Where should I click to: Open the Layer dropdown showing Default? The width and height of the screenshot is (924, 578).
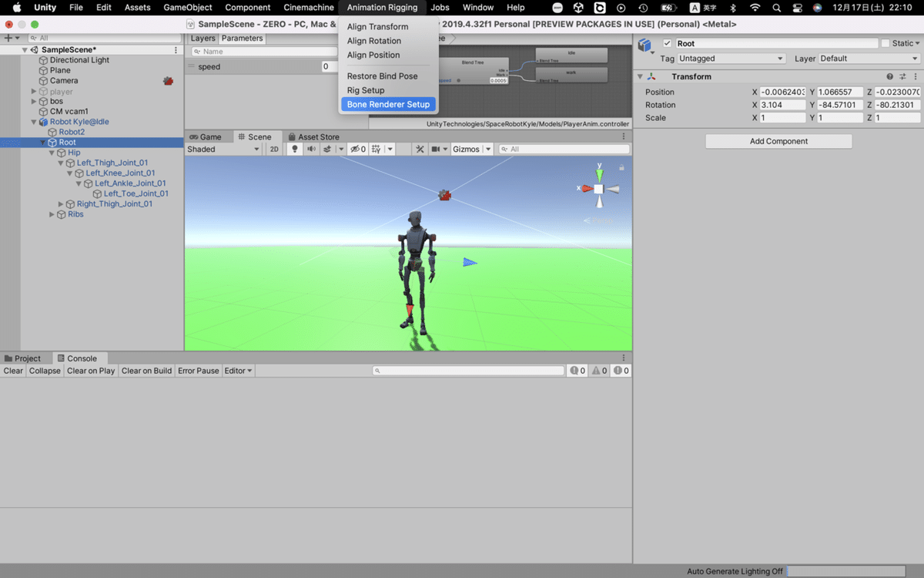pos(869,58)
